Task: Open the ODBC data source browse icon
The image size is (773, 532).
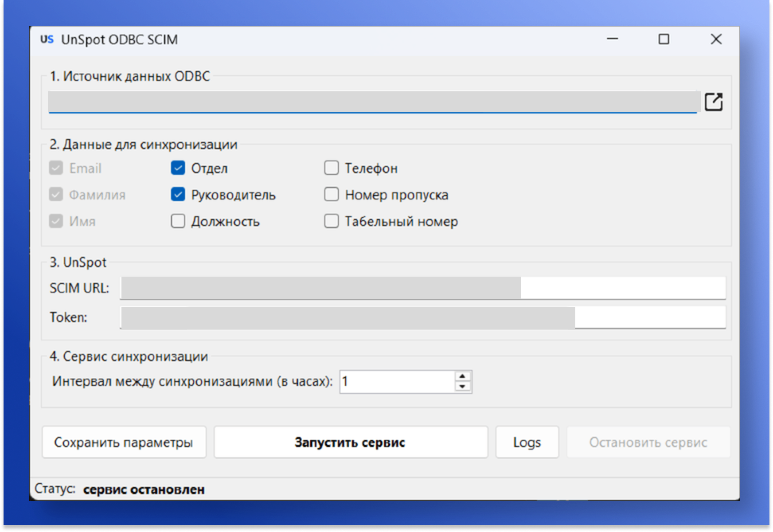Action: [713, 102]
